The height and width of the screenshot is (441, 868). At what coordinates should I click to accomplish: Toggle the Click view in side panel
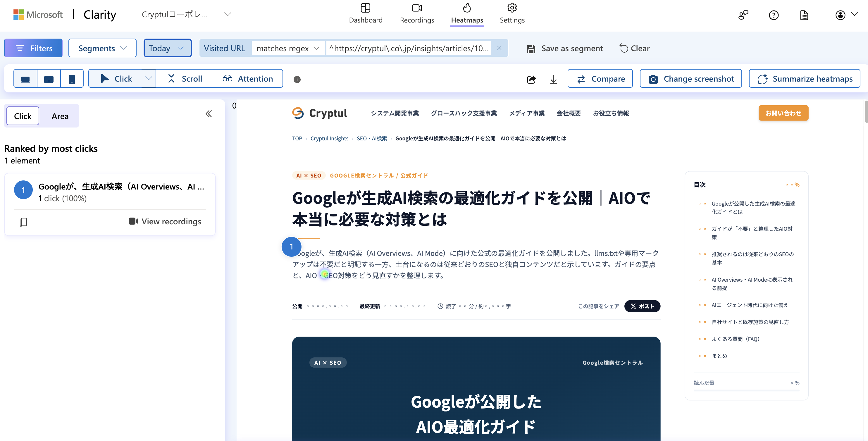pos(23,116)
